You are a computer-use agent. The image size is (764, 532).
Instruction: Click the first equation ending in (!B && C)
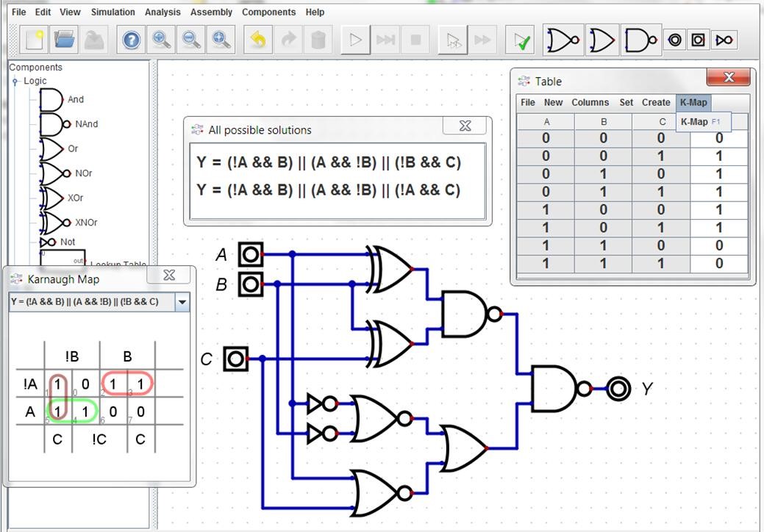coord(329,162)
